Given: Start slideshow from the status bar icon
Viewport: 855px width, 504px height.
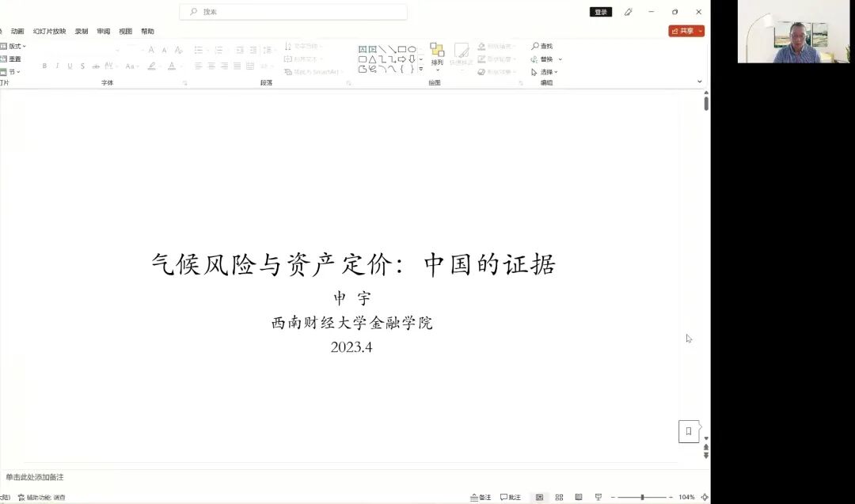Looking at the screenshot, I should click(598, 497).
